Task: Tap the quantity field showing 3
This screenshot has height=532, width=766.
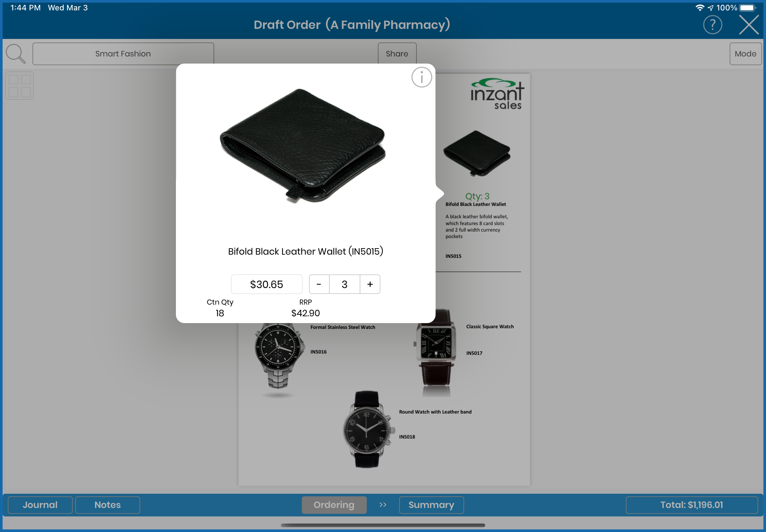Action: point(344,284)
